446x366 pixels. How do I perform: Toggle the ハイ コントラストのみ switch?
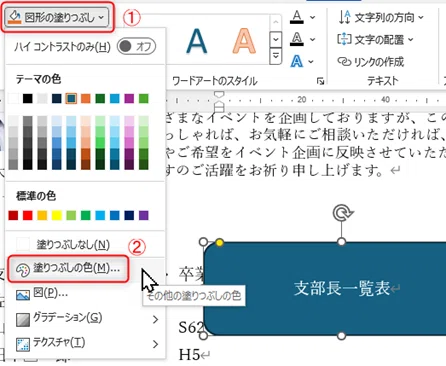point(136,46)
